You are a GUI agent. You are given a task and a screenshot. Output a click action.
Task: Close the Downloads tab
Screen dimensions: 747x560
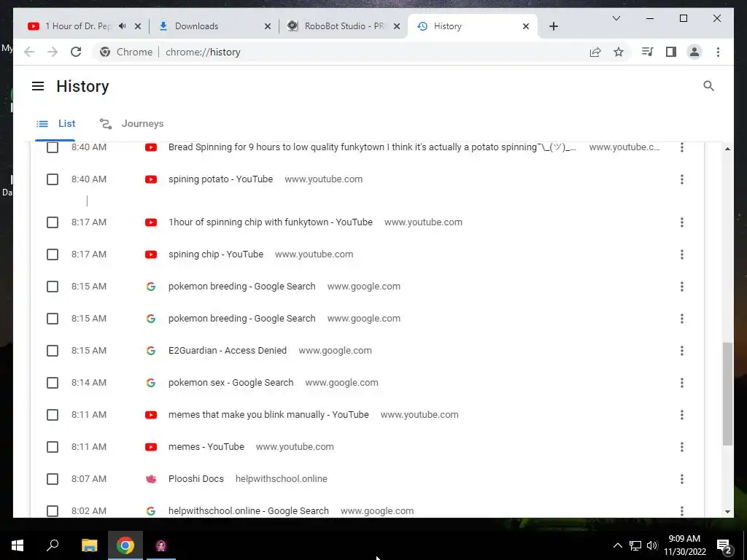click(267, 26)
